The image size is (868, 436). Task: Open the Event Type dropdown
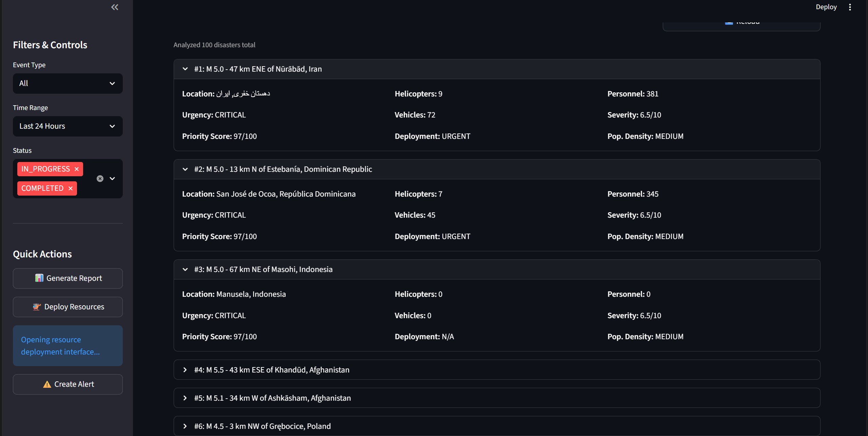[68, 84]
